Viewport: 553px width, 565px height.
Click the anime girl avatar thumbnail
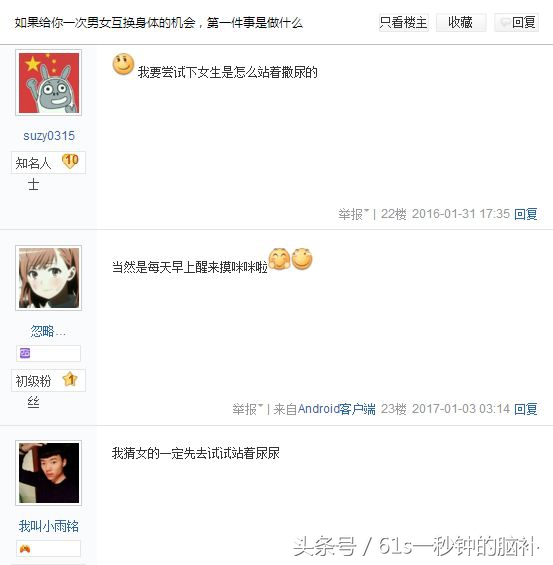click(49, 278)
